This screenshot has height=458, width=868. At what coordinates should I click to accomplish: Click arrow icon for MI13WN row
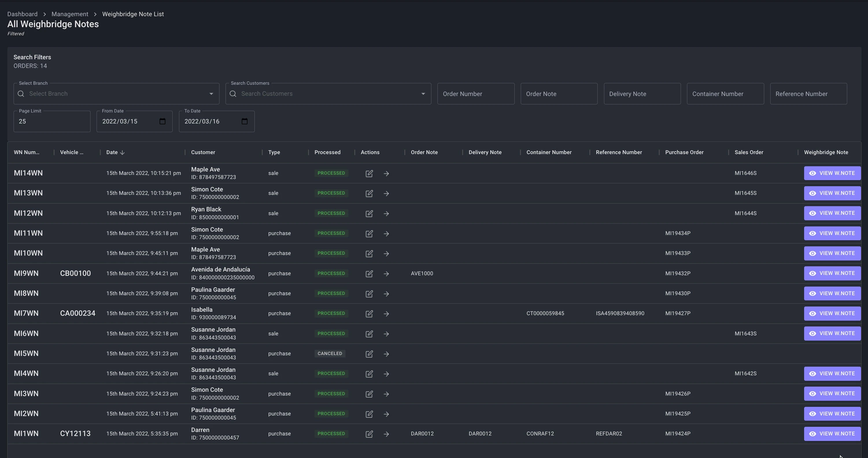coord(386,193)
